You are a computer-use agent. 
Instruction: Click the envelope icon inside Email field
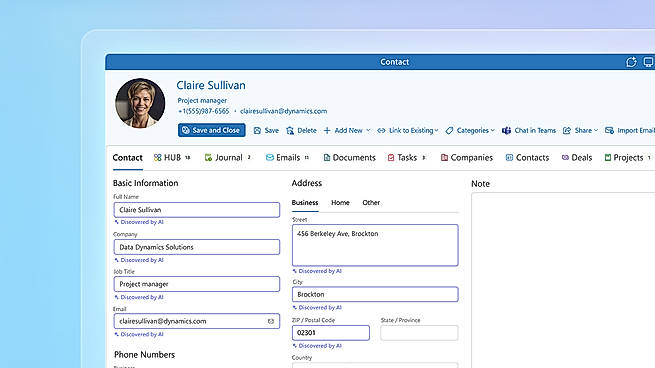click(x=271, y=321)
